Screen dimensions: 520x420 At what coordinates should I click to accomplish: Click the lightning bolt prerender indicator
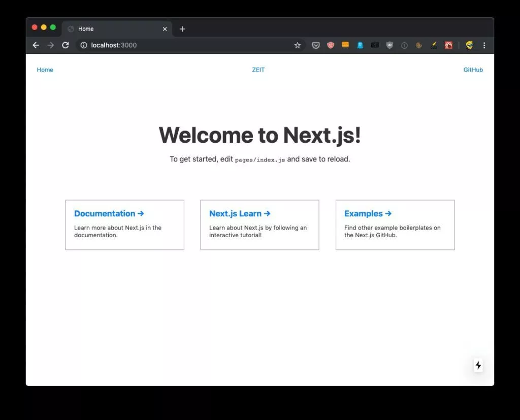(478, 365)
